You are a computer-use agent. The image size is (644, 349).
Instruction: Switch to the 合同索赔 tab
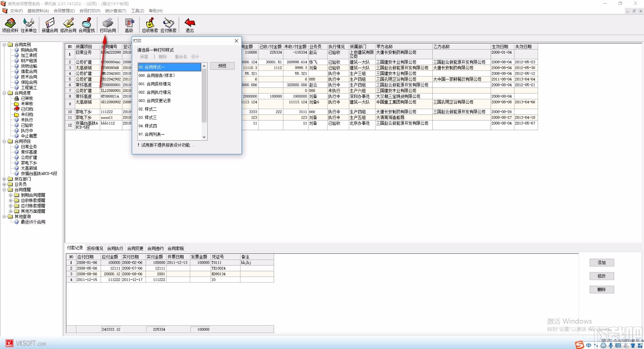[x=175, y=248]
